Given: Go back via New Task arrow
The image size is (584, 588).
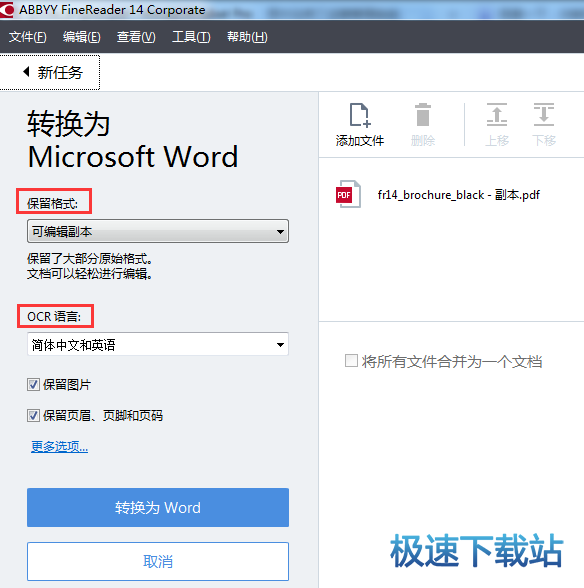Looking at the screenshot, I should tap(26, 72).
